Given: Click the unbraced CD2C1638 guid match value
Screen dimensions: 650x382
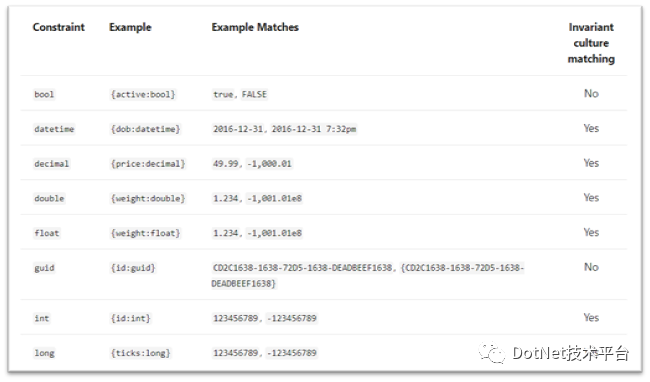Looking at the screenshot, I should click(x=303, y=268).
